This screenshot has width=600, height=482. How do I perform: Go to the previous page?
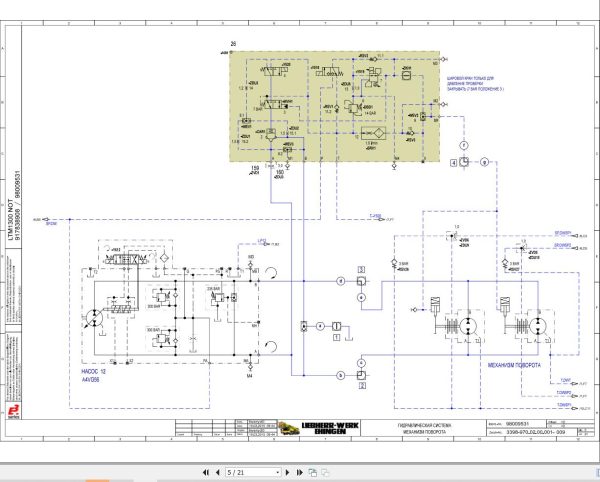pyautogui.click(x=218, y=472)
